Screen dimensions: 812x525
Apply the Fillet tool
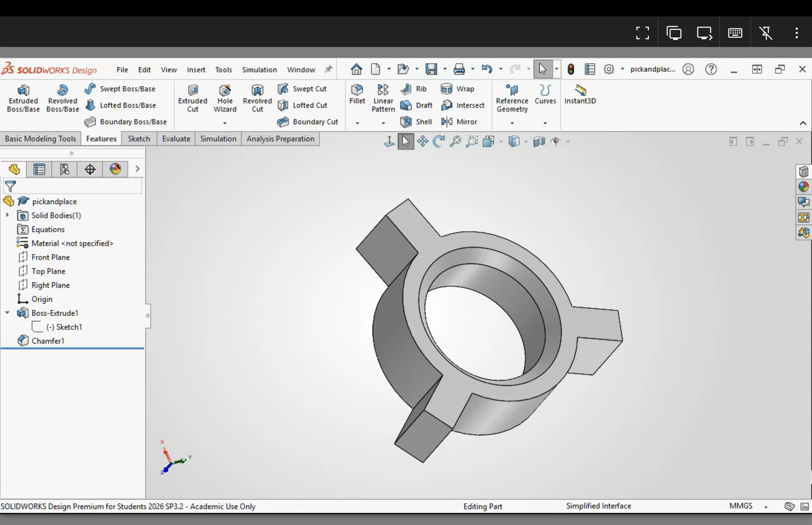point(357,94)
